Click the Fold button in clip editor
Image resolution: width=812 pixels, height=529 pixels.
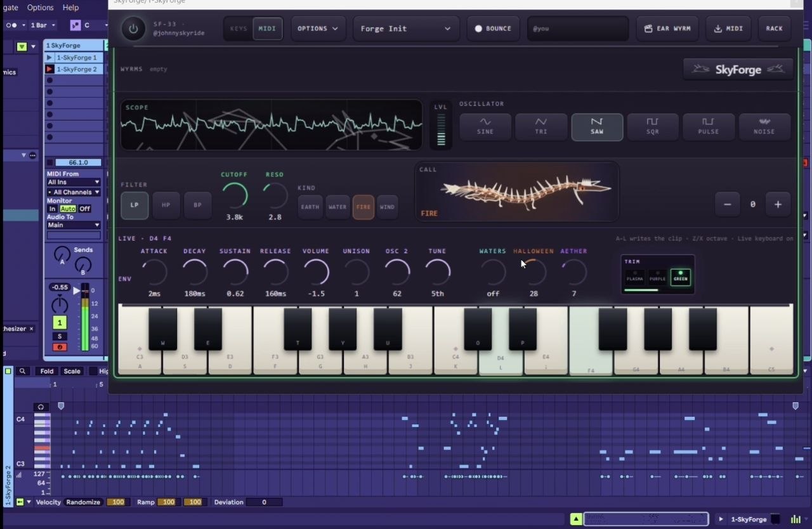pyautogui.click(x=46, y=371)
